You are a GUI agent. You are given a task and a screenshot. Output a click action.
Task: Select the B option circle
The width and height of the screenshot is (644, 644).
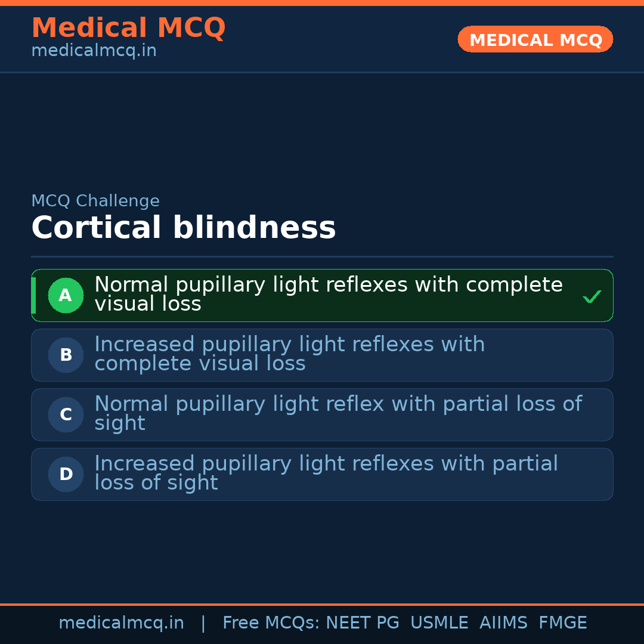pyautogui.click(x=66, y=355)
